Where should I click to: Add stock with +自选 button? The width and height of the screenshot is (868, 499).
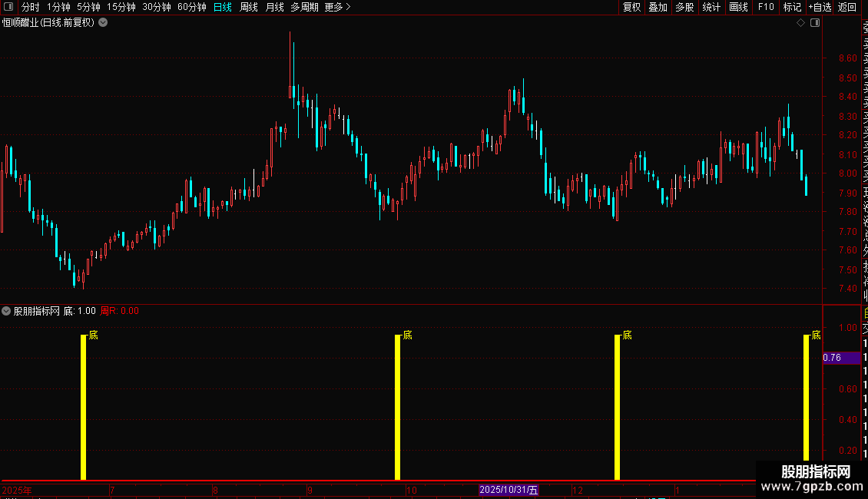tap(820, 7)
